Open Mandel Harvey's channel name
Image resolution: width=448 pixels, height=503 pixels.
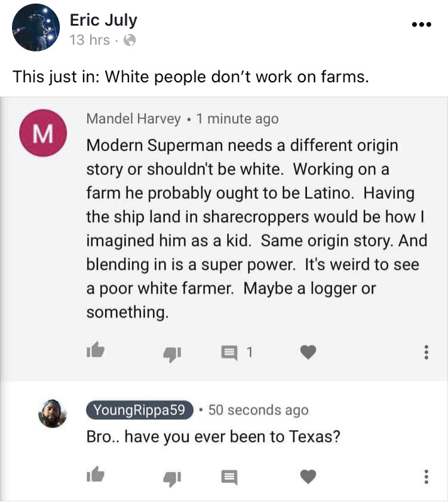[x=133, y=118]
